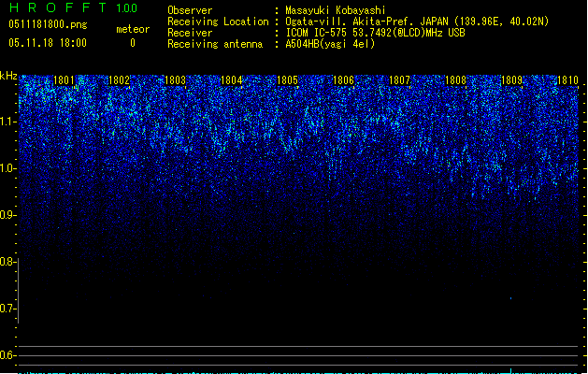Click the 1.0 frequency axis label
Image resolution: width=588 pixels, height=374 pixels.
point(7,168)
